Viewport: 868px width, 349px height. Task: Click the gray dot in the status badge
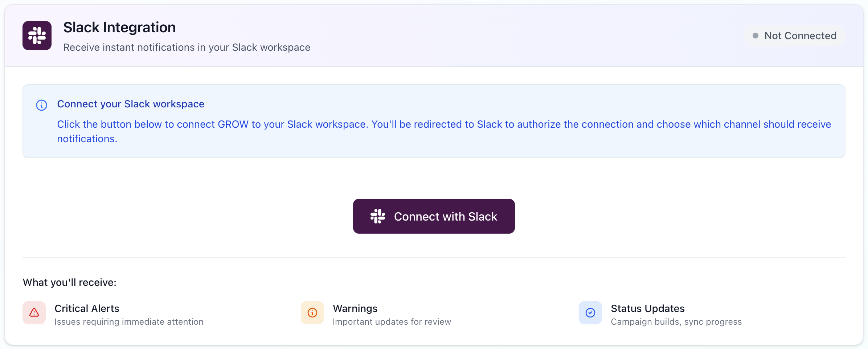(x=757, y=36)
